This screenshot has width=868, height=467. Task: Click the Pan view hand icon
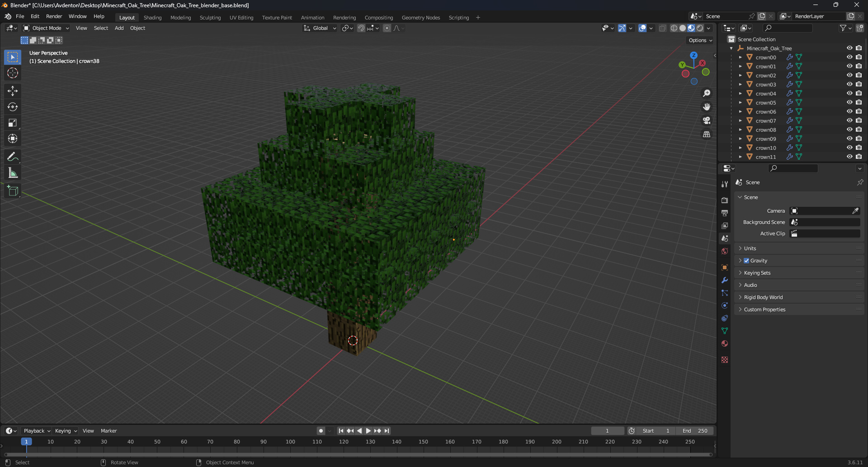click(x=707, y=107)
